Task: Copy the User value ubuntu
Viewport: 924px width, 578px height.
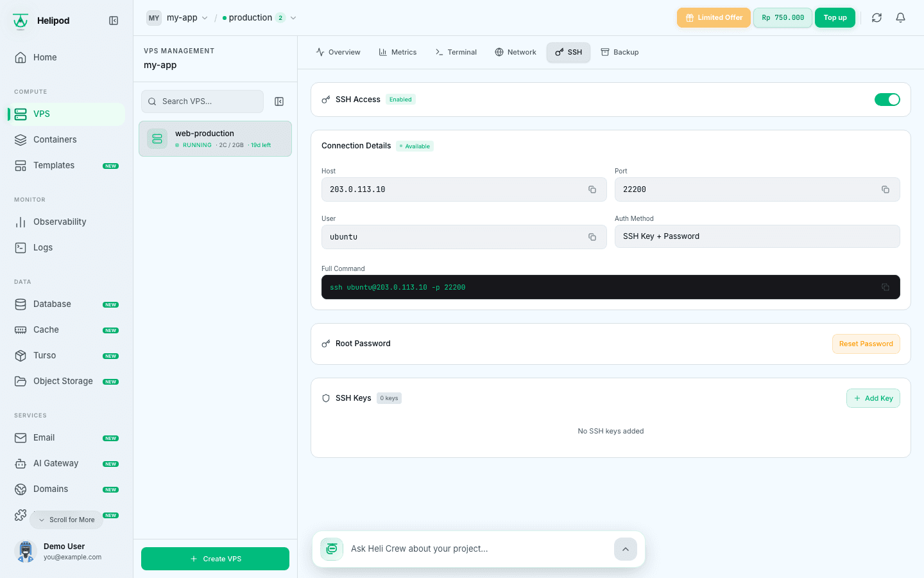Action: coord(592,237)
